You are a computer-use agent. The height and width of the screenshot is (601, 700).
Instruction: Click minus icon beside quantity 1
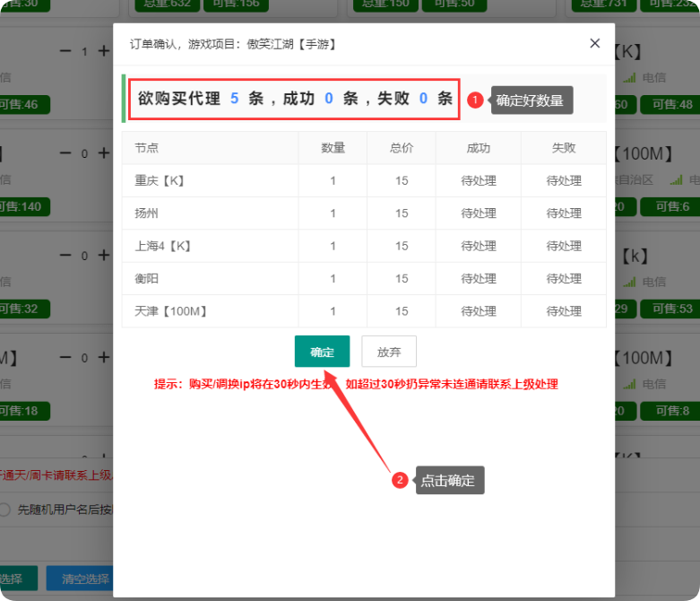(x=65, y=51)
